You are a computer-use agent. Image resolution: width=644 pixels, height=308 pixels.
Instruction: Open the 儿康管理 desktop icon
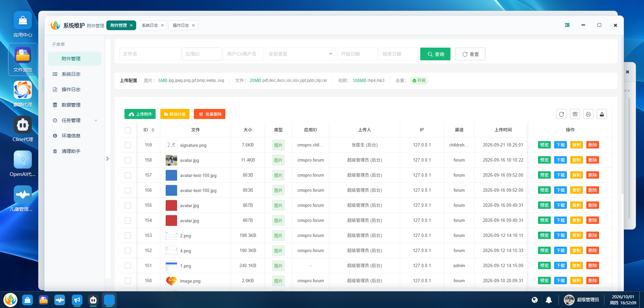22,198
